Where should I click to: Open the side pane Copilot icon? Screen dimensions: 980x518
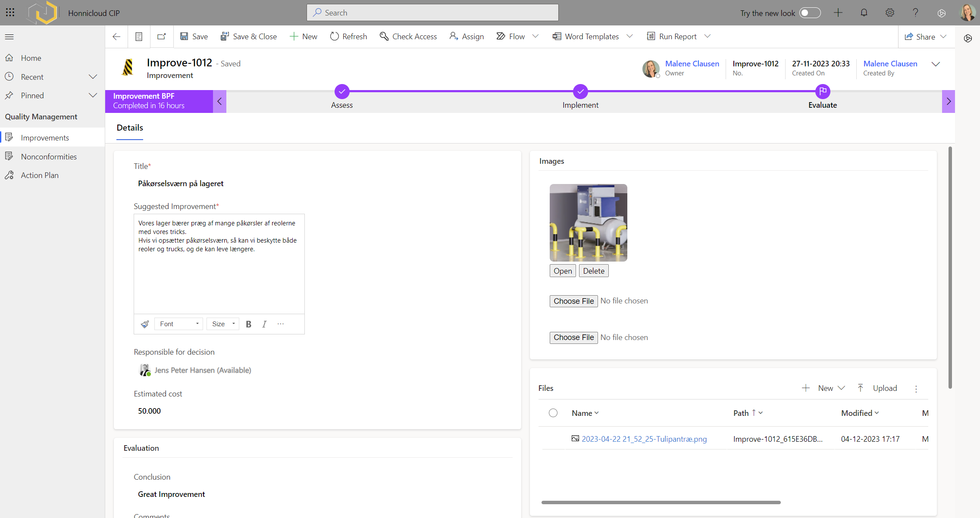(x=968, y=38)
